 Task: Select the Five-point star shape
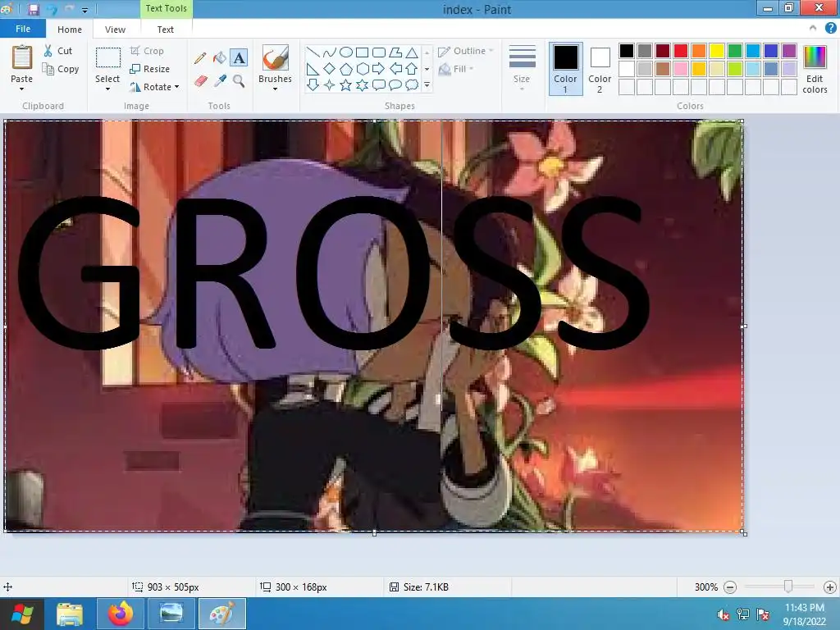[346, 85]
